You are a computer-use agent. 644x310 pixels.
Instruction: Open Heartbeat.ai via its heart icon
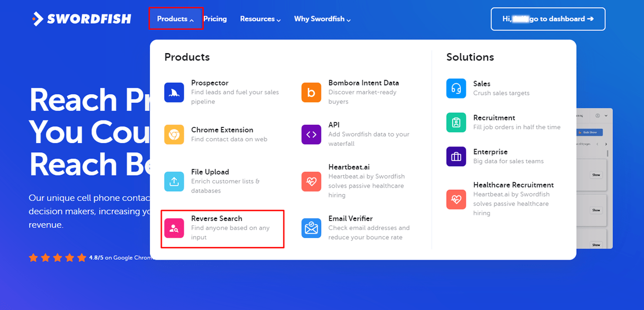click(311, 181)
